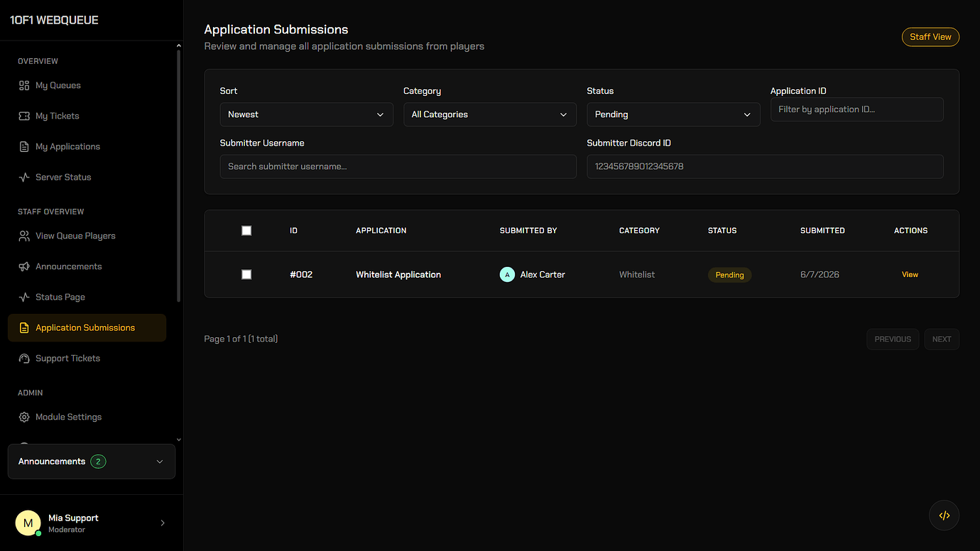This screenshot has width=980, height=551.
Task: Click the Application Submissions document icon
Action: click(x=24, y=327)
